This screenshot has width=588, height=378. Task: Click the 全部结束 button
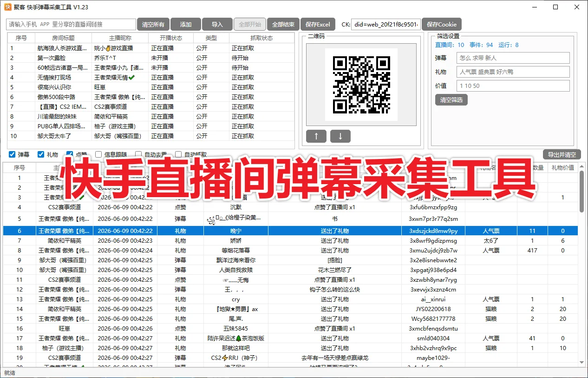pyautogui.click(x=283, y=25)
